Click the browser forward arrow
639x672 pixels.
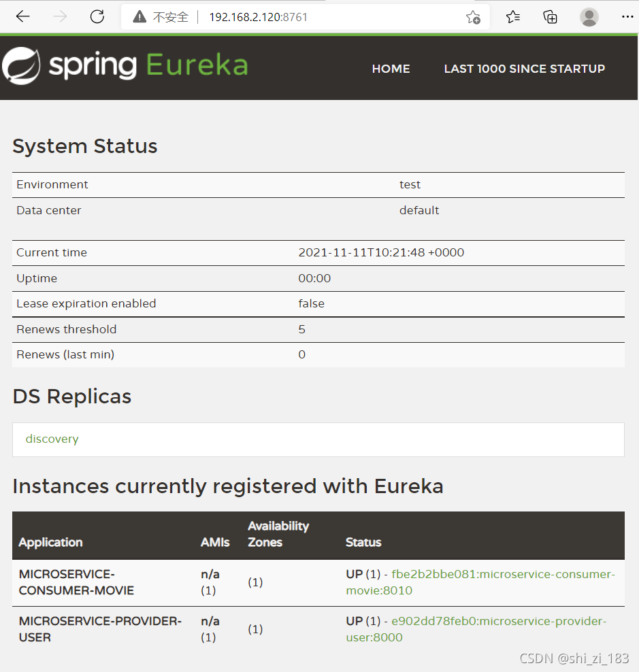[x=60, y=17]
